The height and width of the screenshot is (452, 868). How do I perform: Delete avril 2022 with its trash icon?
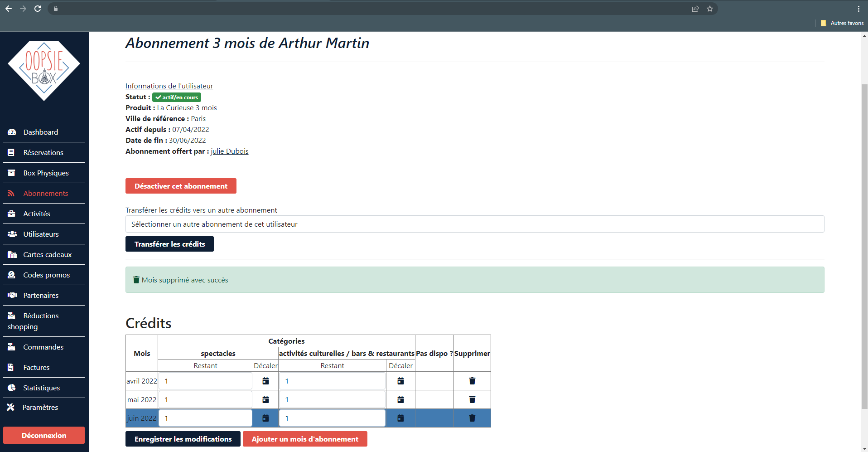point(472,381)
